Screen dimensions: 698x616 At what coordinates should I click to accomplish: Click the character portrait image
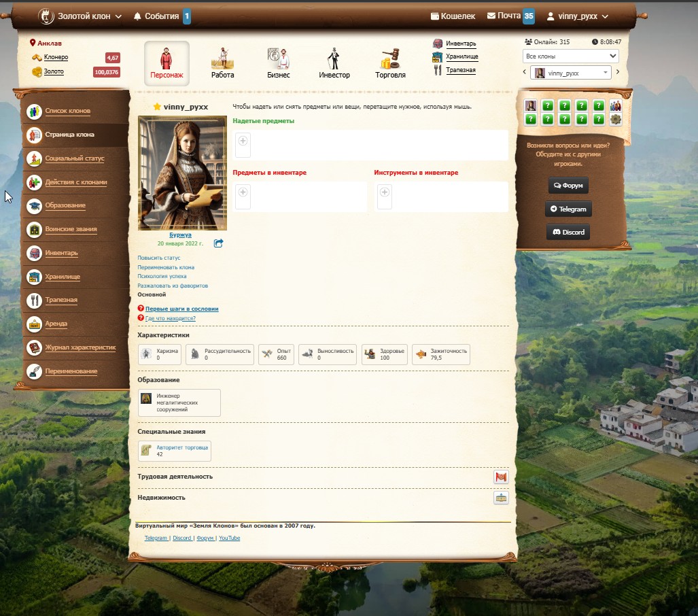tap(182, 173)
